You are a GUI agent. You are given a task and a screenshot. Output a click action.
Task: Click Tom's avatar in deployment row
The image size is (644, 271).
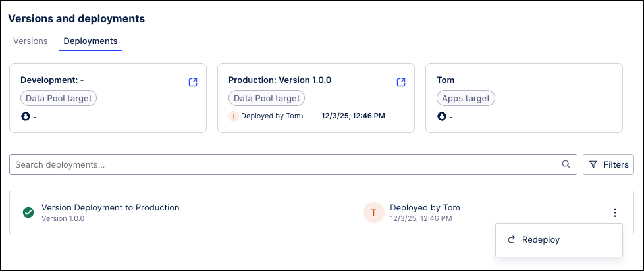373,212
